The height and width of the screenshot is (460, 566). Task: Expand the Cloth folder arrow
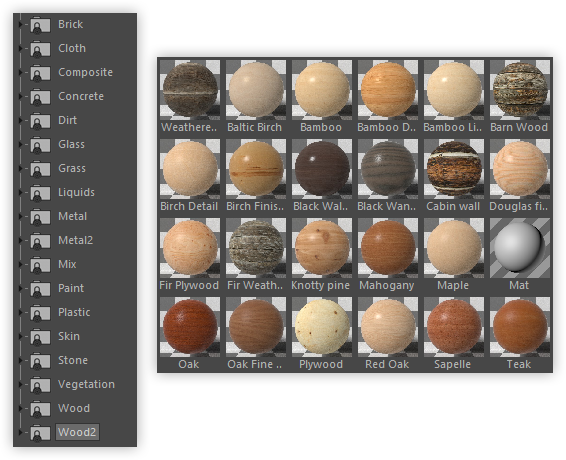click(21, 48)
